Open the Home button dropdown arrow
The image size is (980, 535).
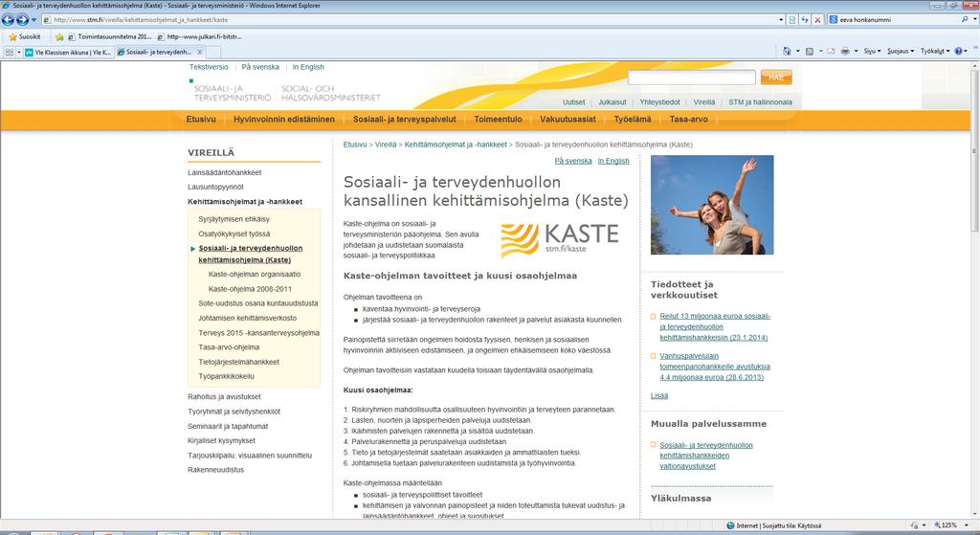tap(797, 52)
